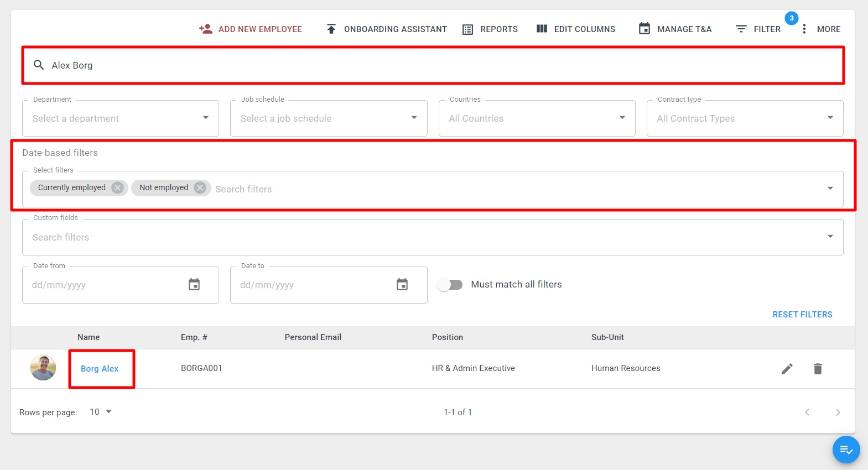Open Onboarding Assistant upload icon

coord(331,29)
